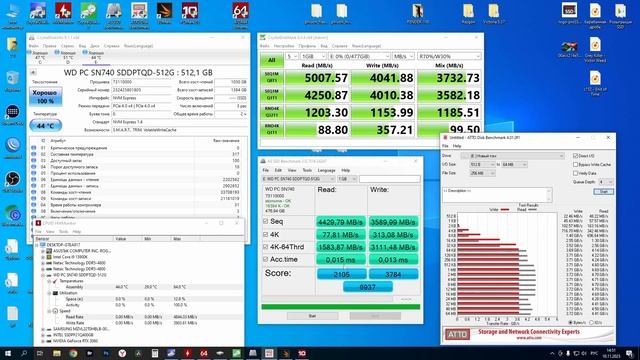This screenshot has height=360, width=640.
Task: Toggle Verify Data checkbox in ATTO
Action: (576, 173)
